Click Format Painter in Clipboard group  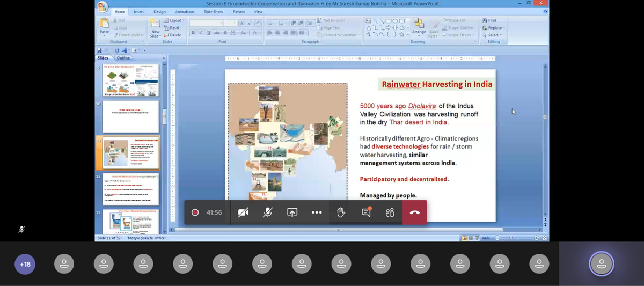point(129,35)
